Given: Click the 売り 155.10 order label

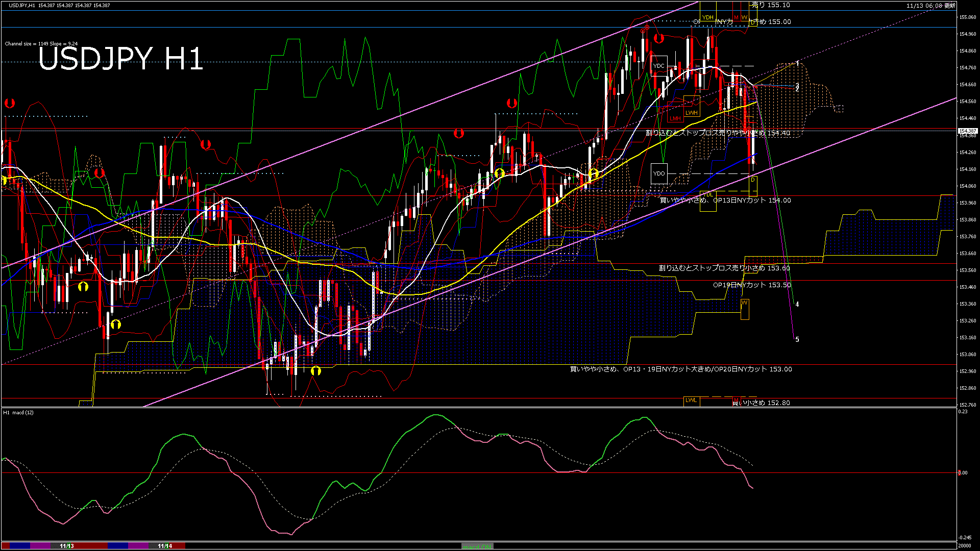Looking at the screenshot, I should (x=771, y=5).
